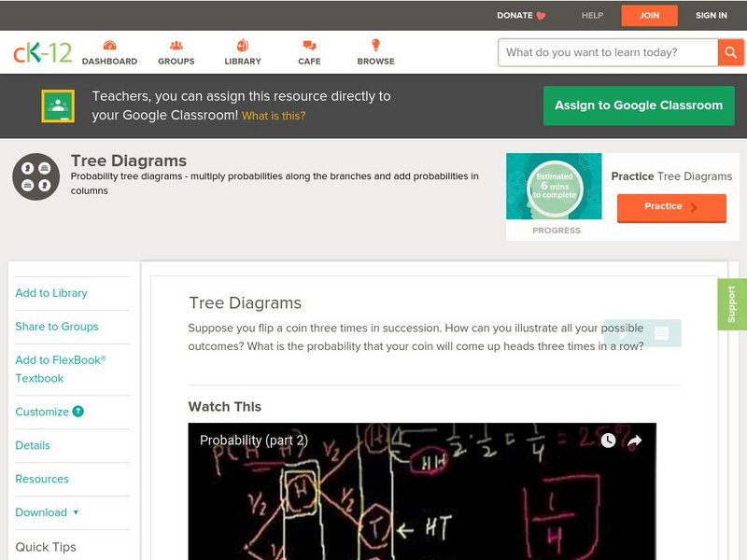Open the Library icon
Image resolution: width=747 pixels, height=560 pixels.
point(242,44)
